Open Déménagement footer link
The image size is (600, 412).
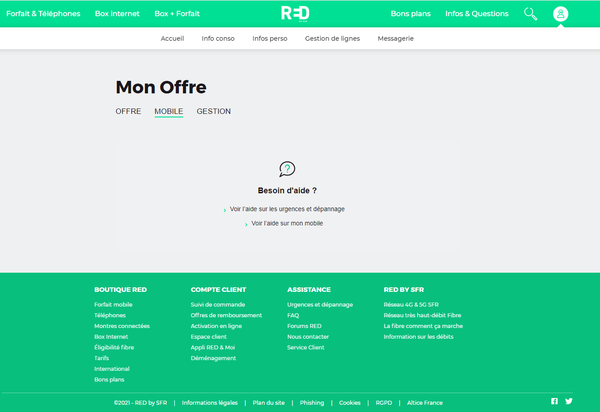213,358
